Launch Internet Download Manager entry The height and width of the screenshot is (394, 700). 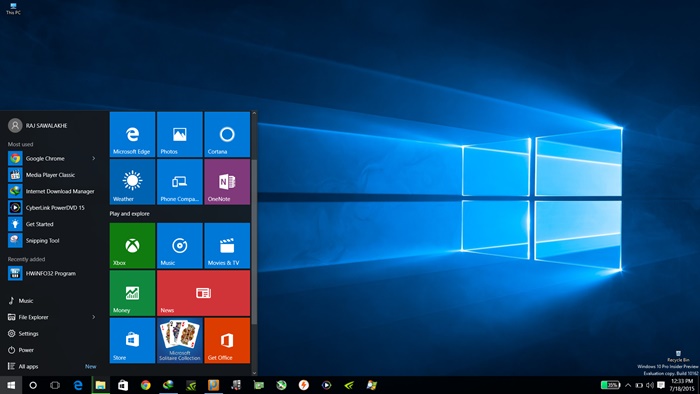(52, 191)
